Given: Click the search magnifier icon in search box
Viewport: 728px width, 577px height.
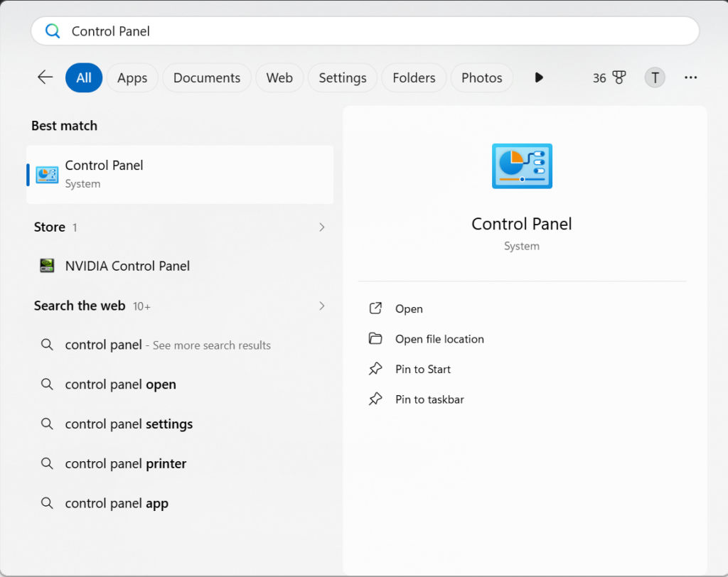Looking at the screenshot, I should click(53, 31).
